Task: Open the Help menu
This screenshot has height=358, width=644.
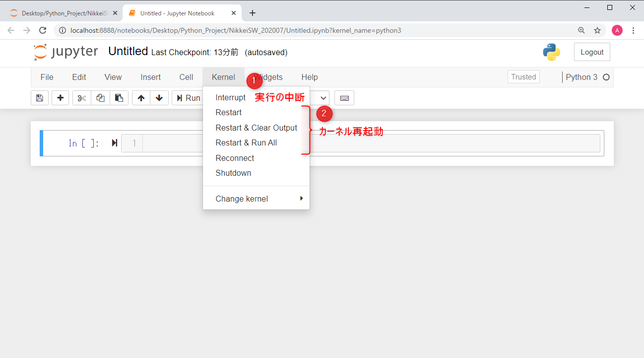Action: pyautogui.click(x=310, y=77)
